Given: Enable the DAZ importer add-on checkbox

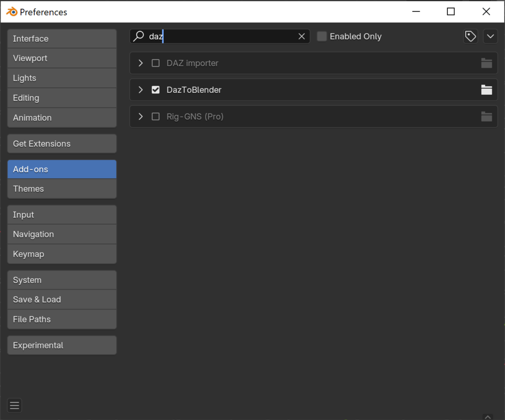Looking at the screenshot, I should (155, 63).
